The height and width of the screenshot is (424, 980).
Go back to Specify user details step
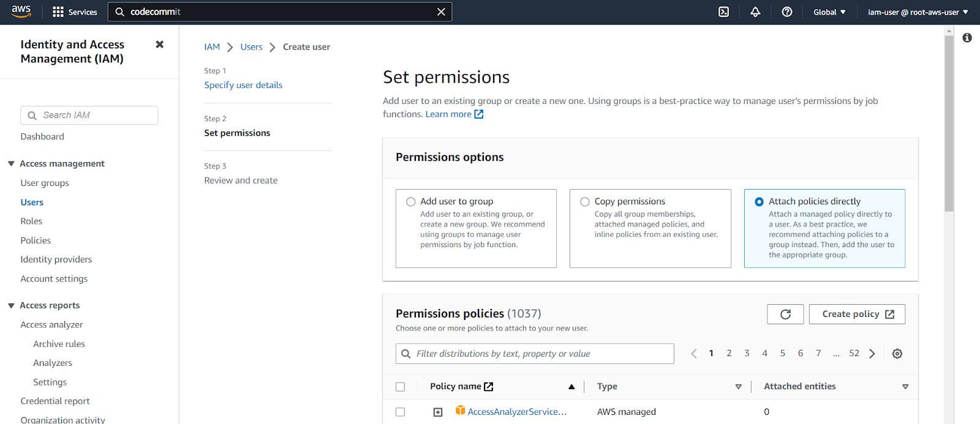pyautogui.click(x=243, y=85)
